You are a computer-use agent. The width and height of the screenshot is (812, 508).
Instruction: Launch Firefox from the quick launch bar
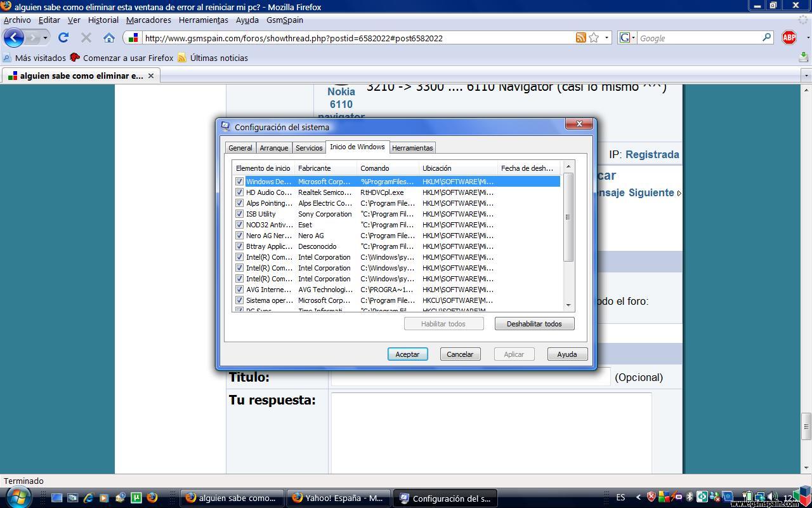click(x=152, y=498)
